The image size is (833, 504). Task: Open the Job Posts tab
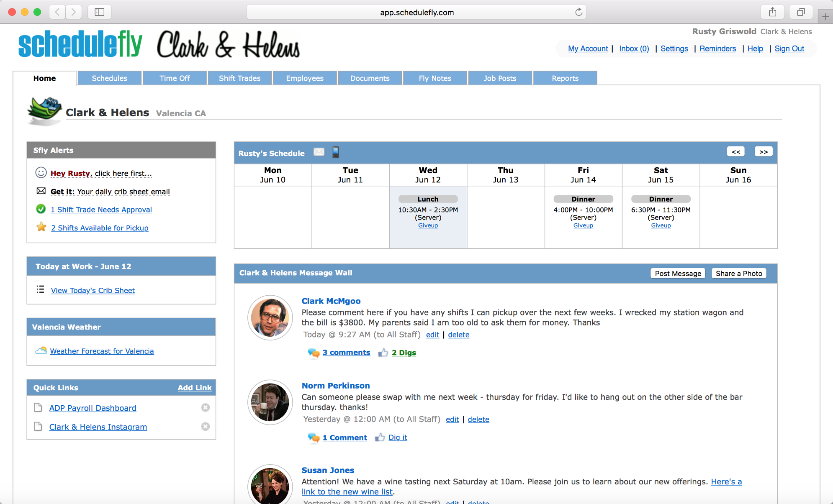[500, 78]
